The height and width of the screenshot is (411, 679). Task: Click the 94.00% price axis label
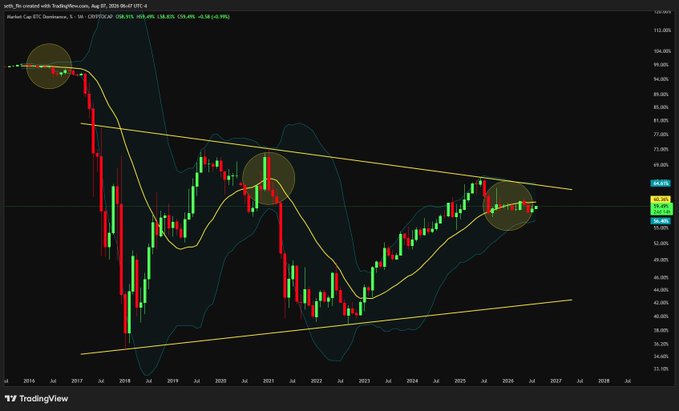(663, 79)
